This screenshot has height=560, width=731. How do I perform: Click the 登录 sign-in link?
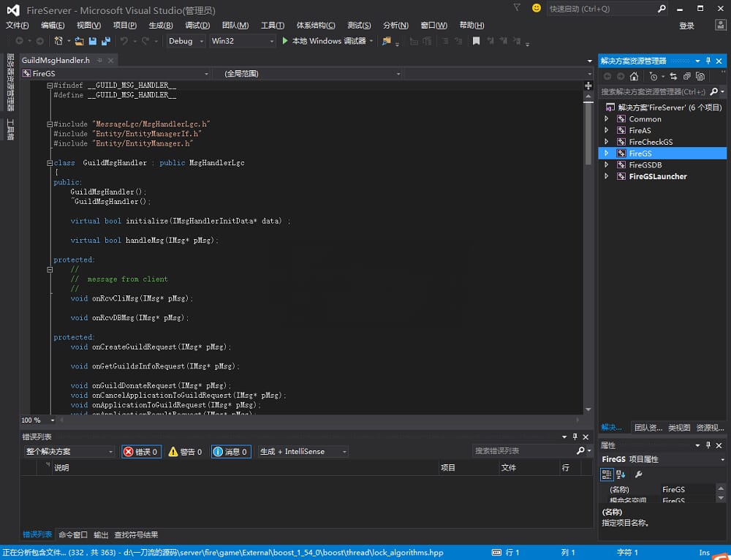[686, 26]
